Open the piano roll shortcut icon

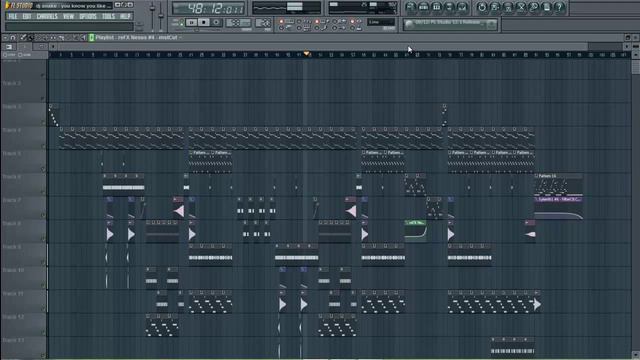click(436, 7)
